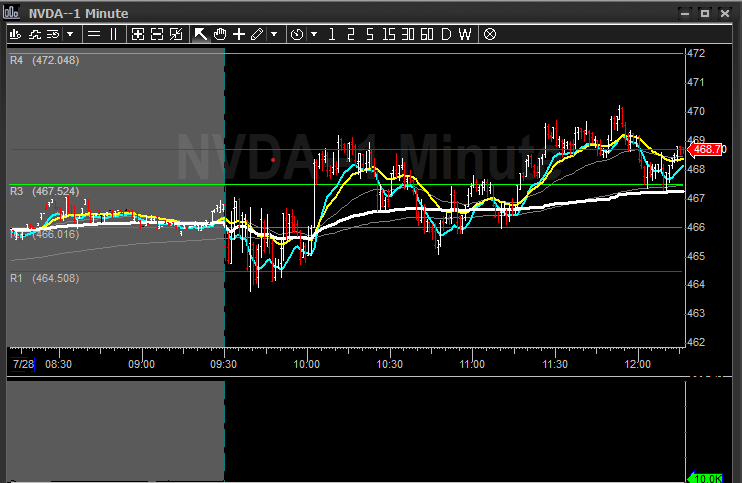Image resolution: width=742 pixels, height=483 pixels.
Task: Click the chart window icon in title bar
Action: point(11,12)
